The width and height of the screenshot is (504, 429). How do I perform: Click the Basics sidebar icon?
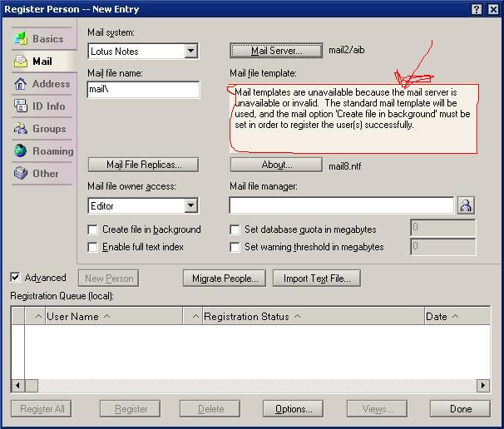pos(21,38)
